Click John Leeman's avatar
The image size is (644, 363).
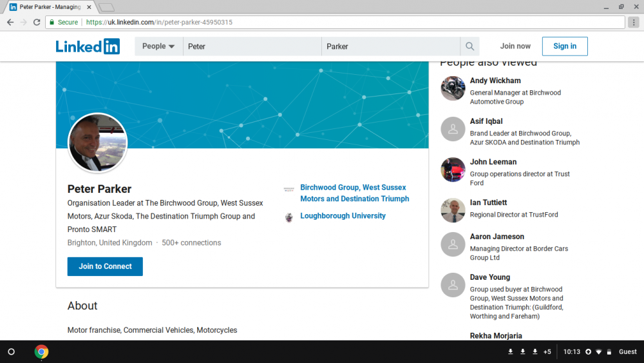(x=453, y=170)
